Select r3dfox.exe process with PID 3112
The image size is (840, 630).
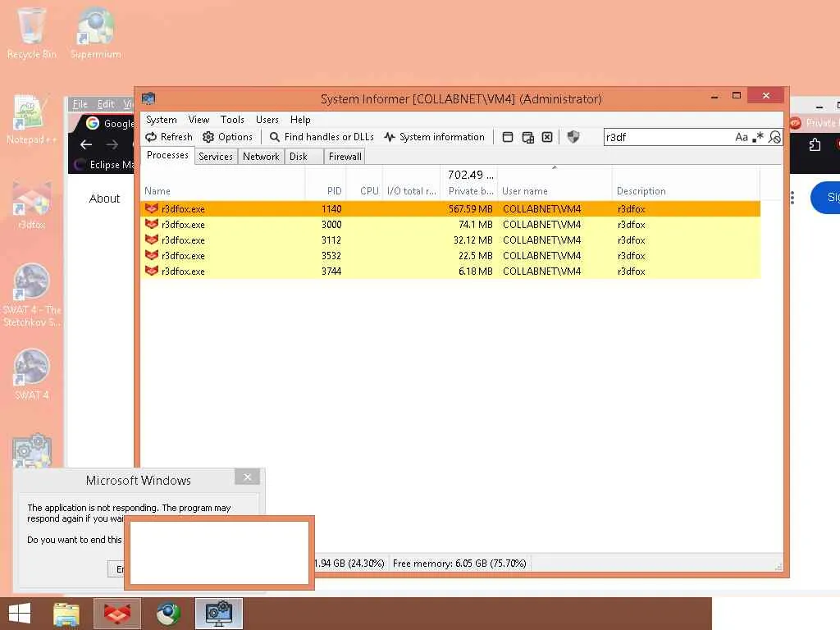[x=450, y=240]
